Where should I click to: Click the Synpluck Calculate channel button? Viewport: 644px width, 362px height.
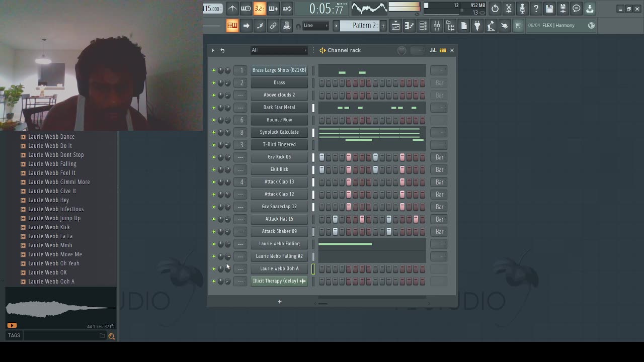pyautogui.click(x=279, y=132)
